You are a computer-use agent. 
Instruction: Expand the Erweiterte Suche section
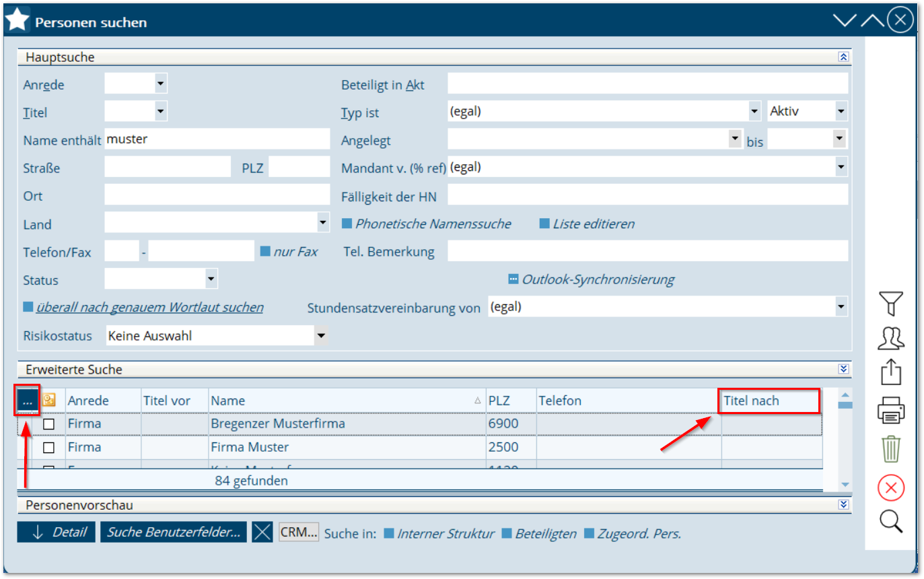coord(843,369)
